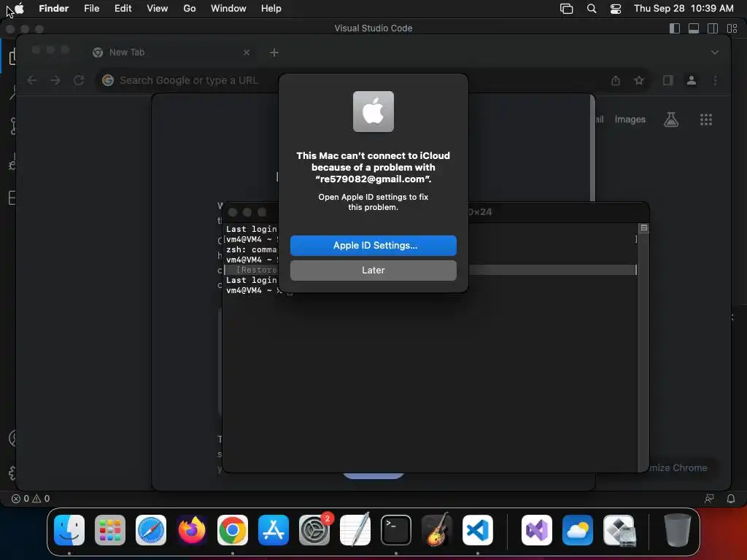Open VS Code notifications bell
The image size is (747, 560).
pos(731,499)
